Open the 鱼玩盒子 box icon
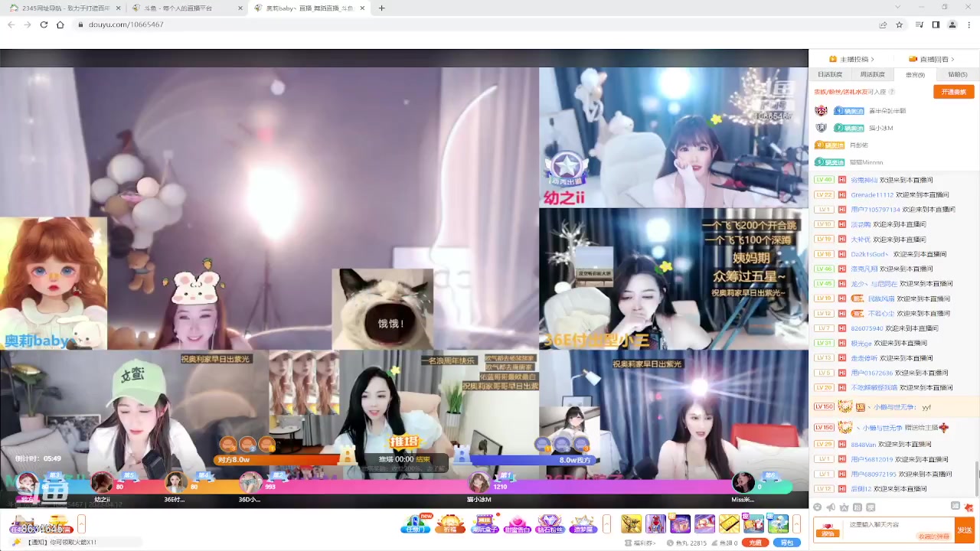Viewport: 980px width, 551px height. click(485, 523)
